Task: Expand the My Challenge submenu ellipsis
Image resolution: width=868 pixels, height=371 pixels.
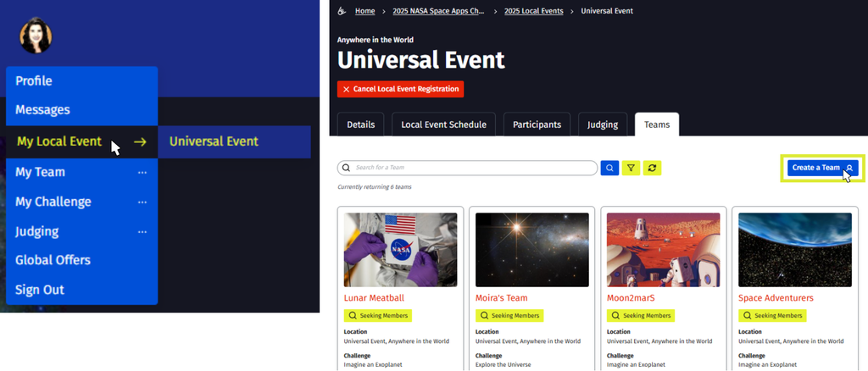Action: pyautogui.click(x=142, y=202)
